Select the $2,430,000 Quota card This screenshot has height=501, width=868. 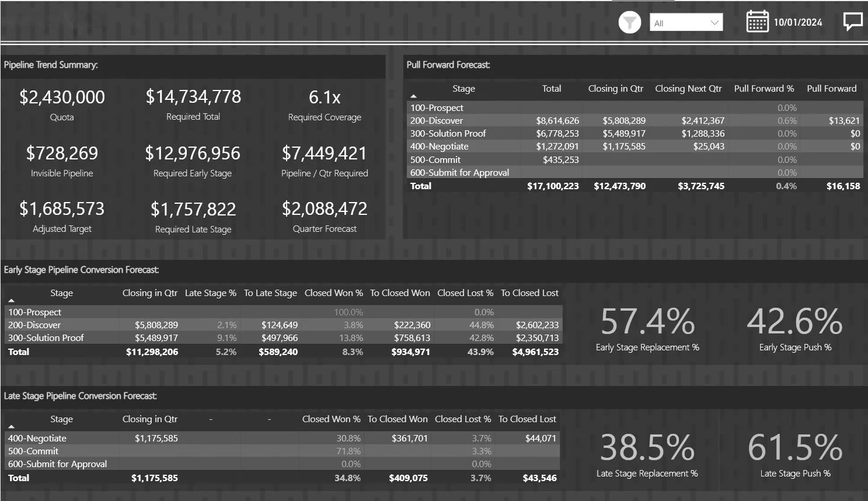pos(62,105)
